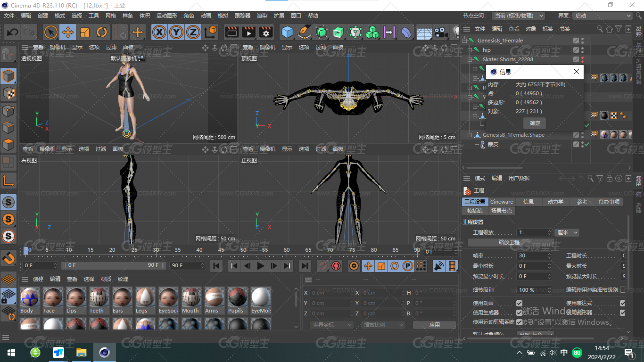Click the 帧率 input field showing 30
This screenshot has width=644, height=362.
point(534,255)
